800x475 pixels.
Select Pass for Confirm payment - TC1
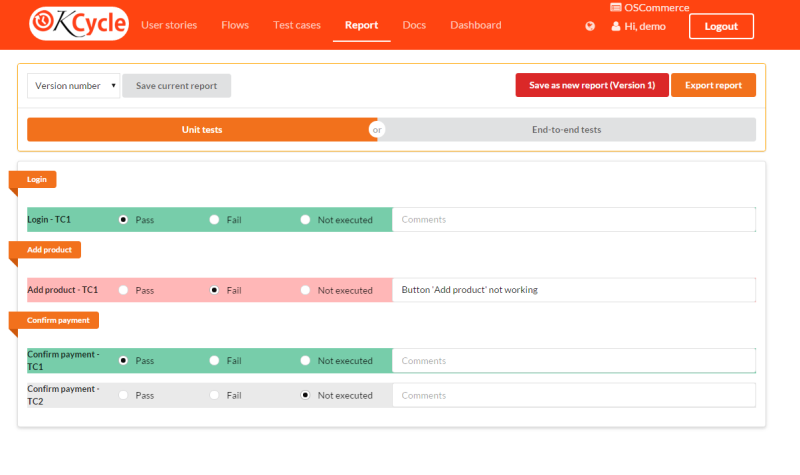(123, 360)
